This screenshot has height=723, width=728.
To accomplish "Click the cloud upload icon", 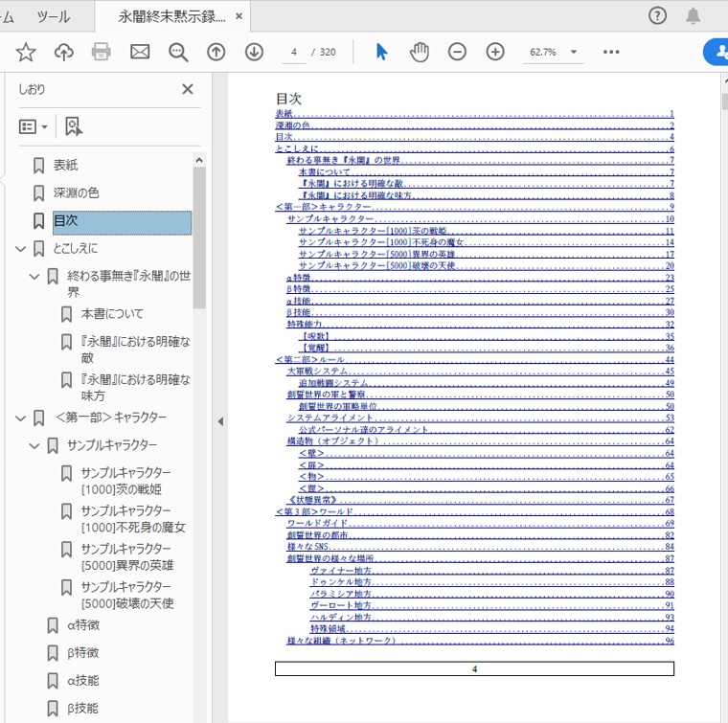I will [63, 52].
